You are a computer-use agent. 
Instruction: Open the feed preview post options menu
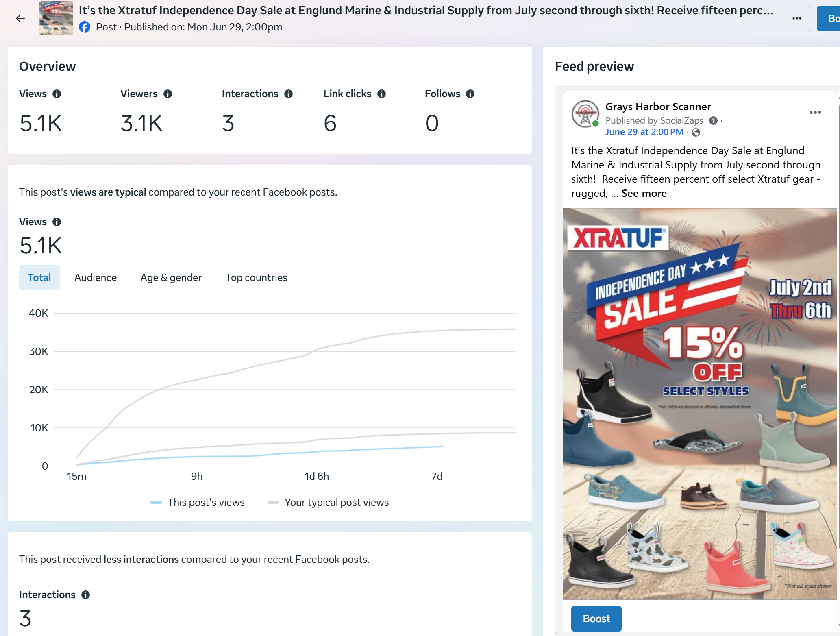coord(815,113)
